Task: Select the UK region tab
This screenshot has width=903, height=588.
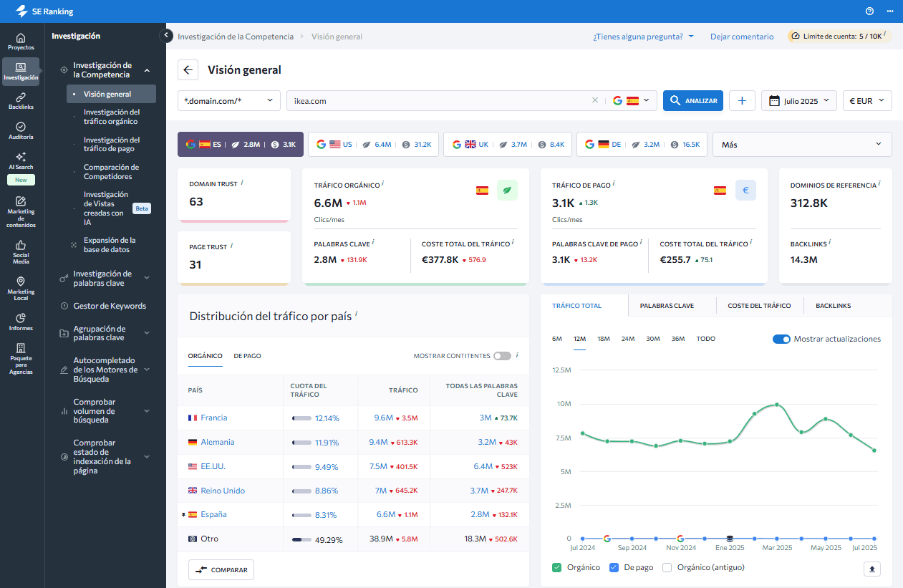Action: click(507, 144)
